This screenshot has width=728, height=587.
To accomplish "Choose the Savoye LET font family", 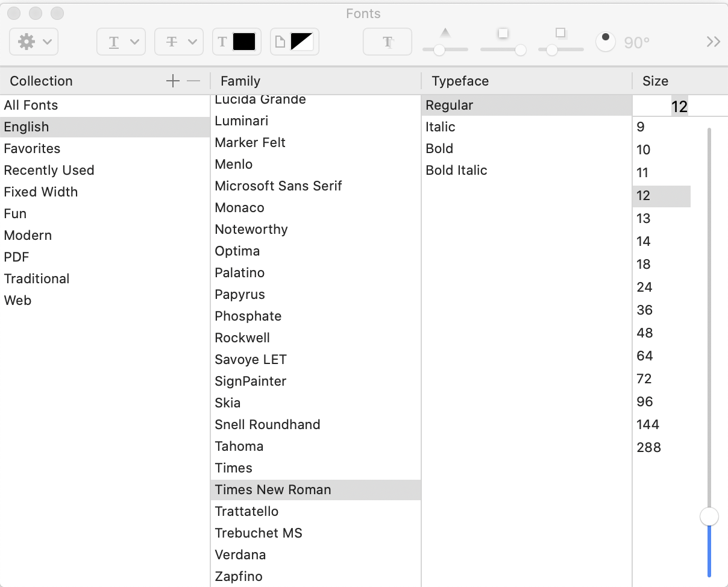I will [316, 359].
